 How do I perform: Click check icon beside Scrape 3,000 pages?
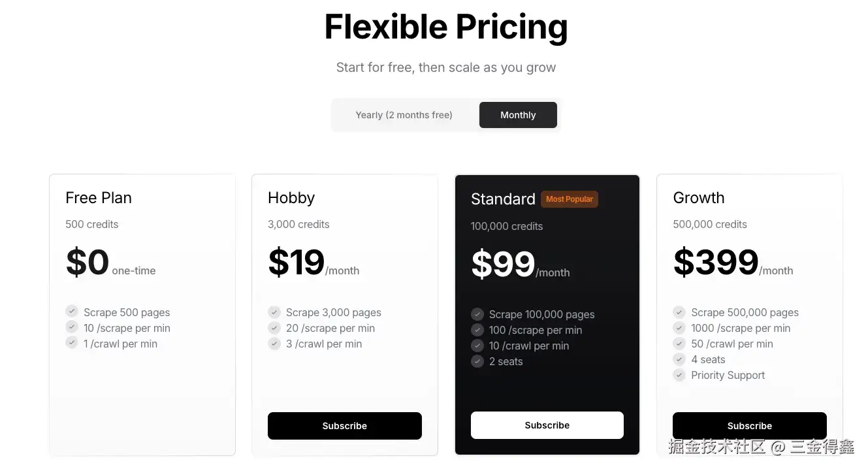click(274, 312)
